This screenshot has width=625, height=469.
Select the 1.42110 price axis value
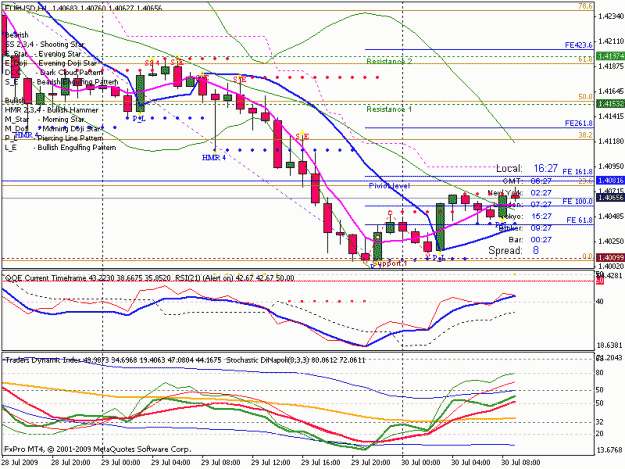(611, 41)
